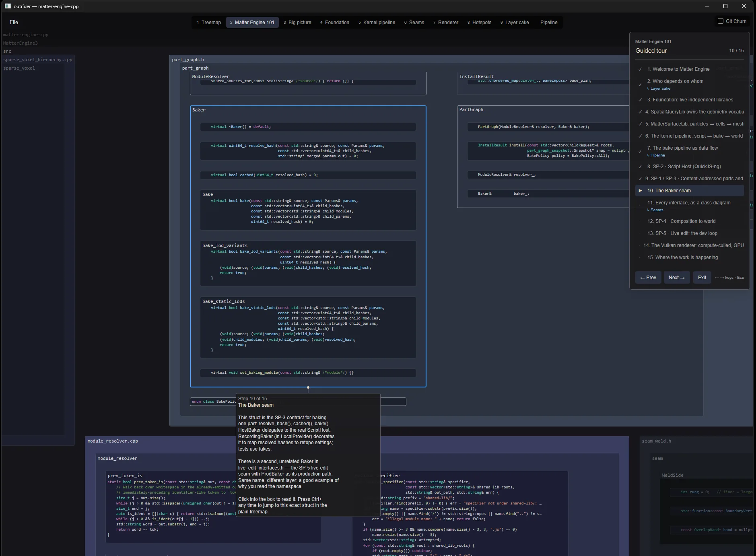Image resolution: width=756 pixels, height=556 pixels.
Task: Open the Pipeline tab
Action: 549,23
